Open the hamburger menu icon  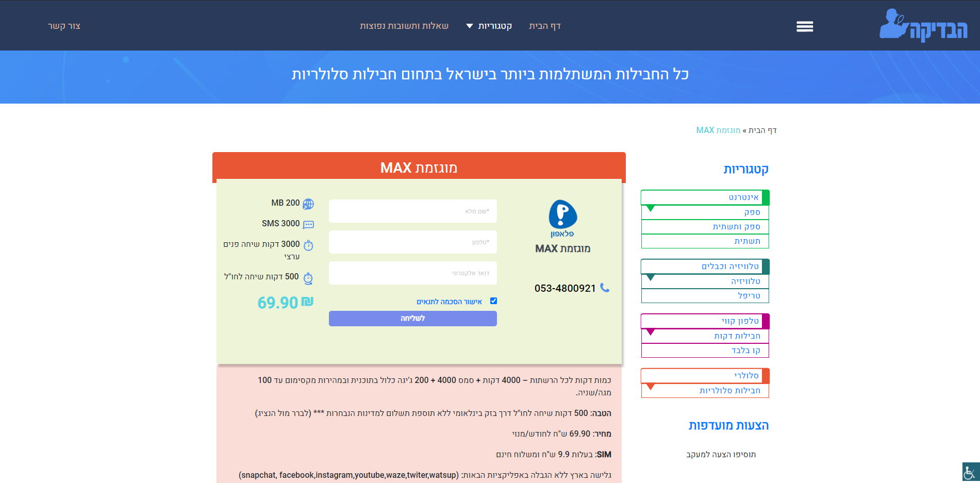coord(805,26)
